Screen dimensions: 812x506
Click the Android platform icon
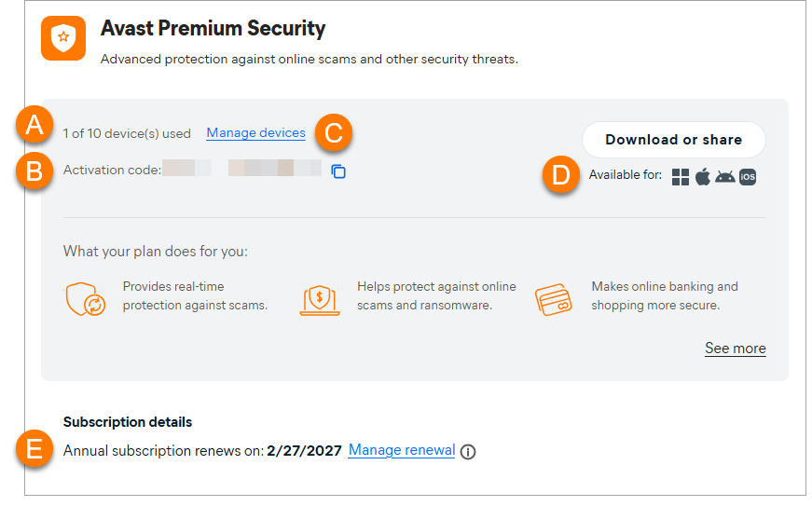725,176
